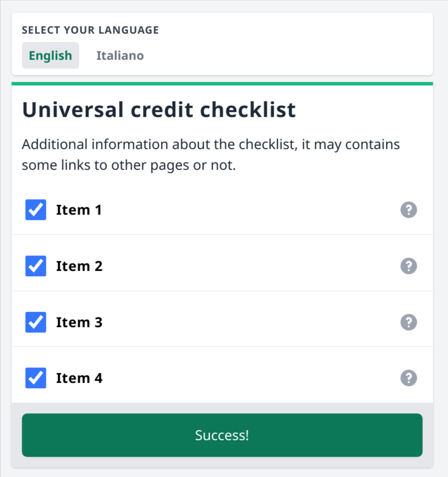Viewport: 448px width, 477px height.
Task: Uncheck the Item 2 checkbox
Action: click(x=35, y=266)
